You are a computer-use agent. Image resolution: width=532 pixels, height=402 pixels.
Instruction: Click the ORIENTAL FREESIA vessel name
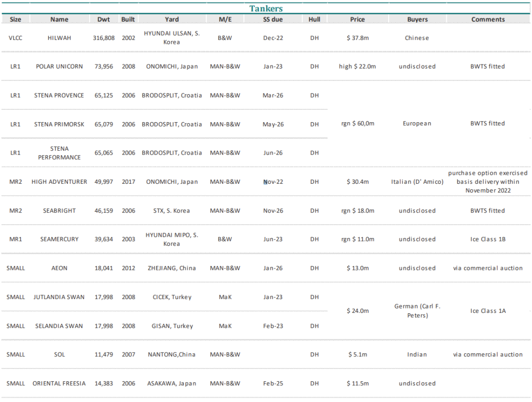[59, 383]
